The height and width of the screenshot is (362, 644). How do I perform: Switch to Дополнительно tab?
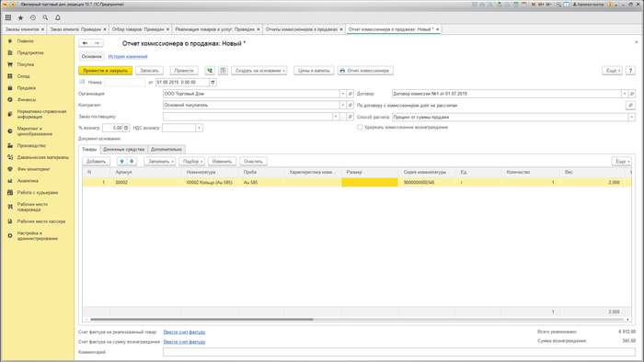(x=167, y=149)
